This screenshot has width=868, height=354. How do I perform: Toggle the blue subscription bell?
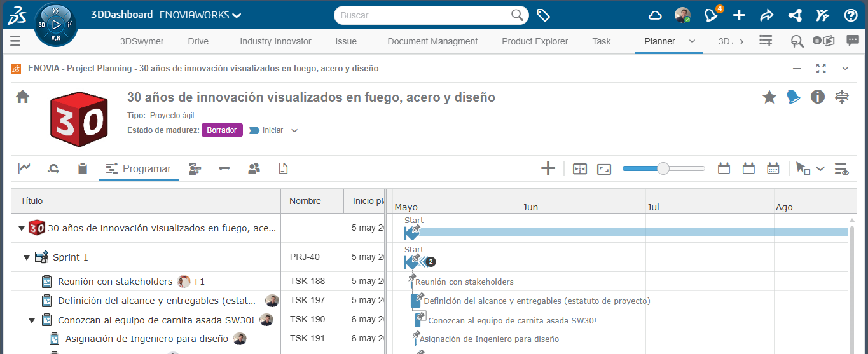(794, 97)
